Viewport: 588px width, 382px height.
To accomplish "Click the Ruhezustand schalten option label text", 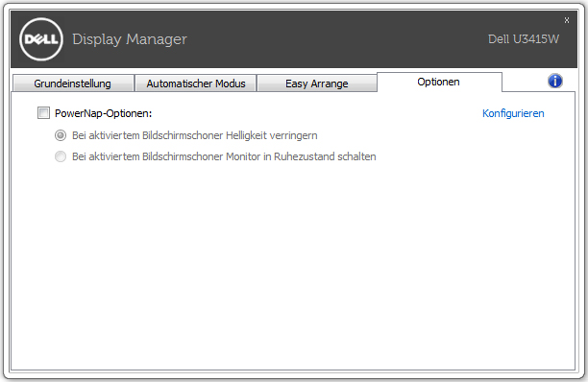I will [224, 156].
